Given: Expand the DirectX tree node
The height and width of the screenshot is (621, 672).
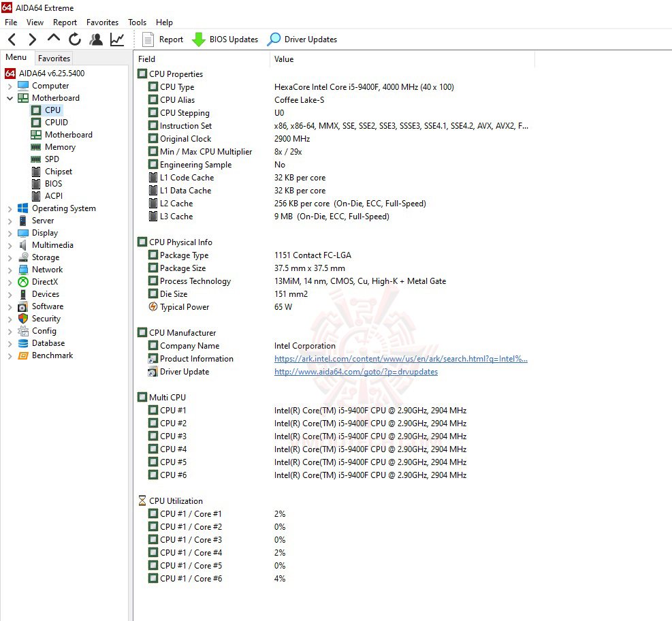Looking at the screenshot, I should tap(10, 283).
